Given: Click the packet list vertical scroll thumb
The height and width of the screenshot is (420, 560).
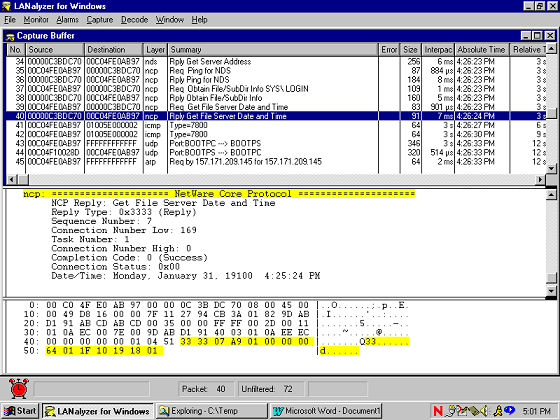Looking at the screenshot, I should (x=551, y=113).
